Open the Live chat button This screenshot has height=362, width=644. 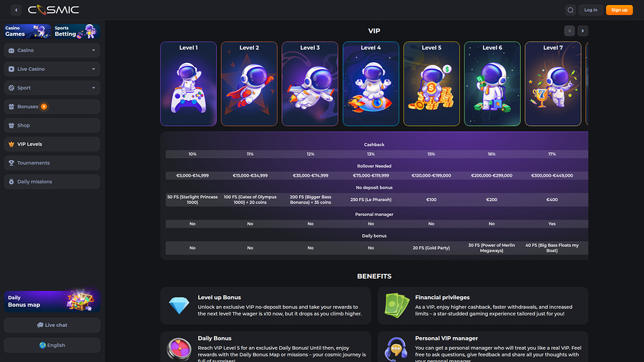click(x=52, y=325)
